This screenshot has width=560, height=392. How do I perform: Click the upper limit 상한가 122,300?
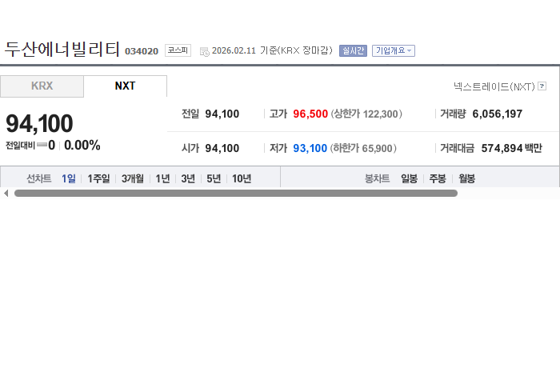point(366,114)
